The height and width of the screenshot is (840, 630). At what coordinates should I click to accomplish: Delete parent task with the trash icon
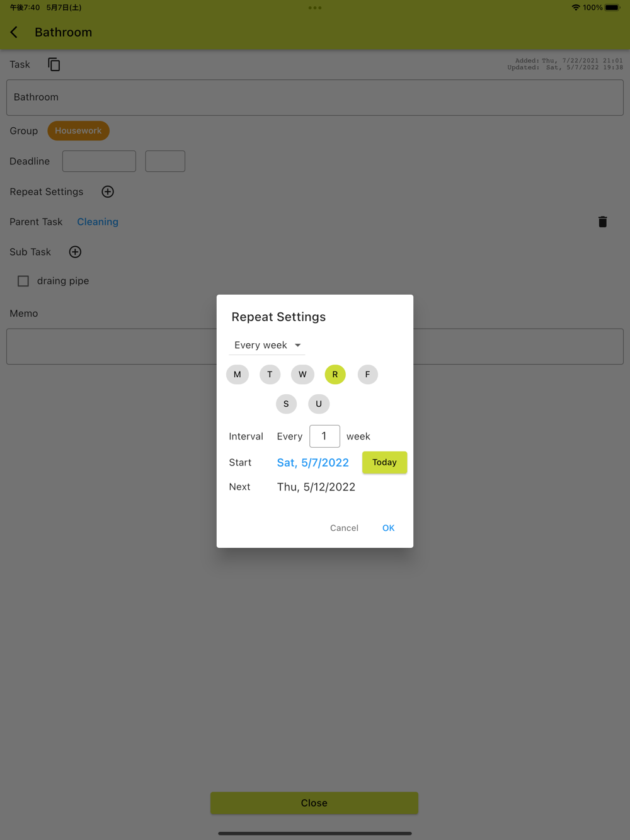tap(602, 222)
